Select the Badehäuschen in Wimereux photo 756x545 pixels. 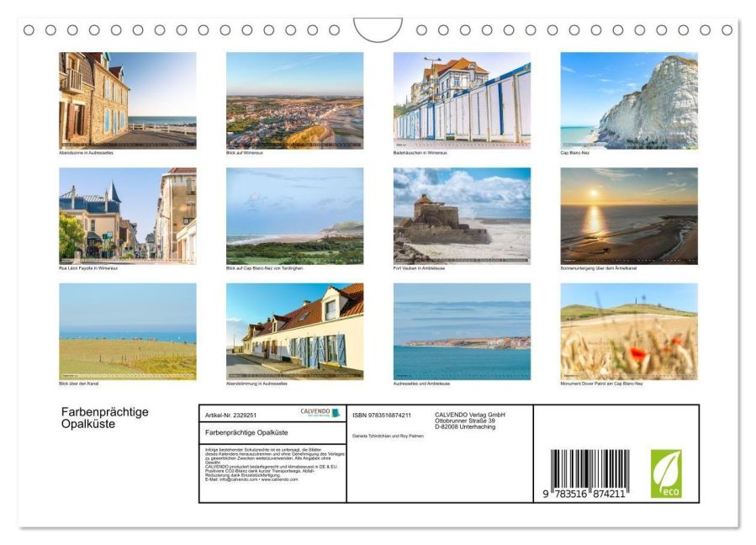462,100
